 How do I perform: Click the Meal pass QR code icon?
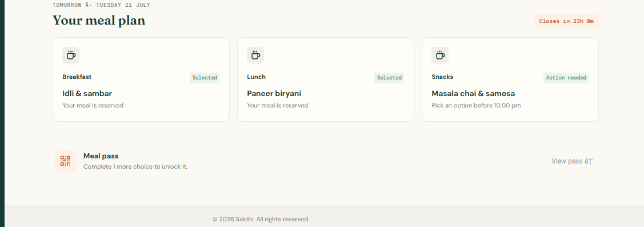66,161
